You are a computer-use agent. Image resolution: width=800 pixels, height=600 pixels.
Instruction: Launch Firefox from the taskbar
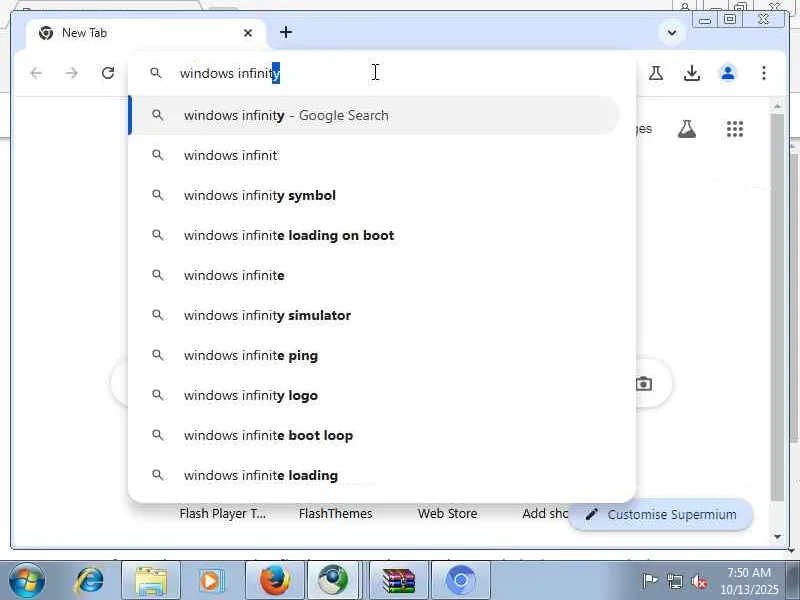click(x=274, y=581)
